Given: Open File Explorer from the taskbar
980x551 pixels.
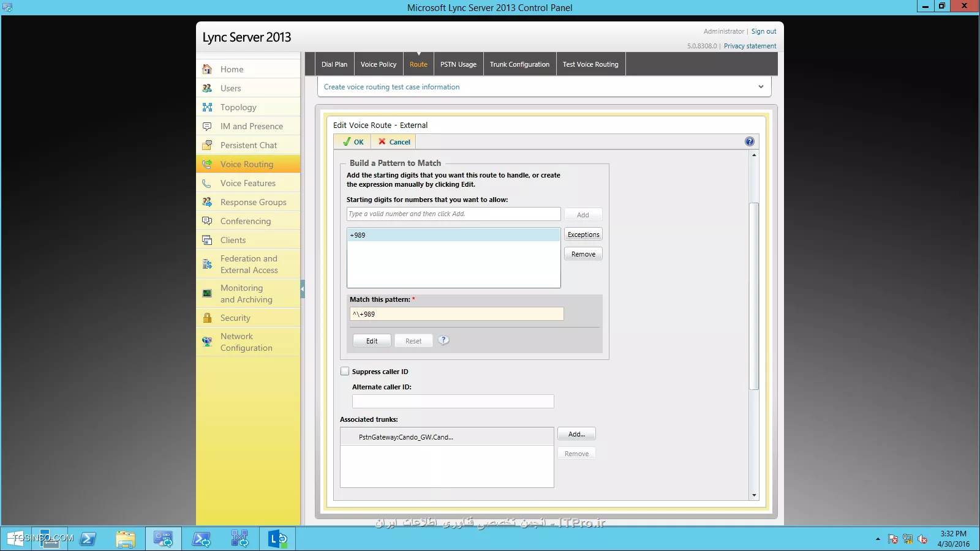Looking at the screenshot, I should pyautogui.click(x=126, y=539).
